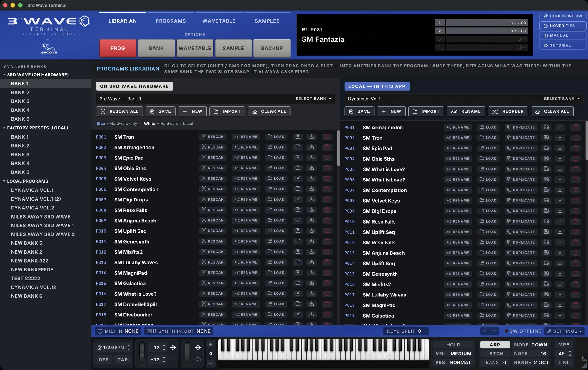Viewport: 588px width, 370px height.
Task: Click the minus octave button left of the keyboard
Action: pos(211,364)
